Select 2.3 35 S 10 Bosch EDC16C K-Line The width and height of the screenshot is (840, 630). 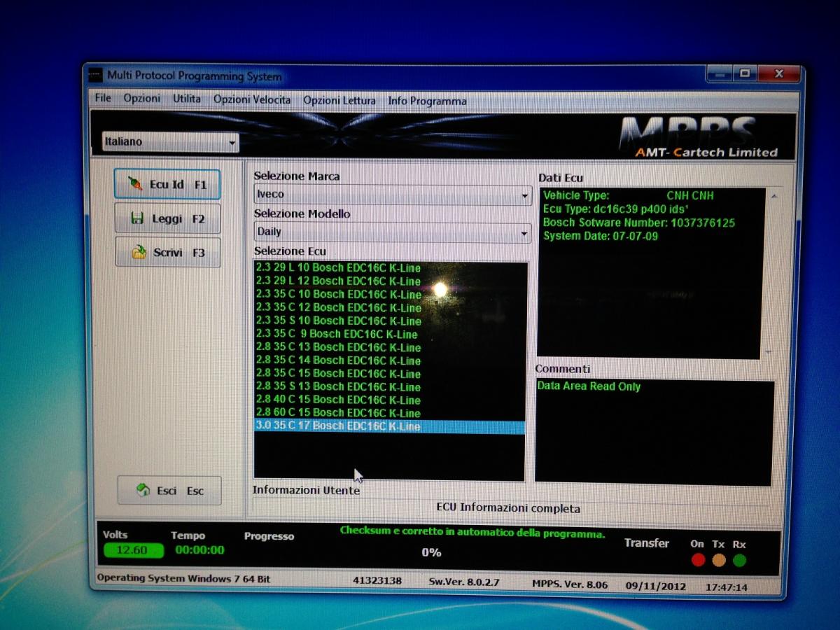tap(389, 321)
